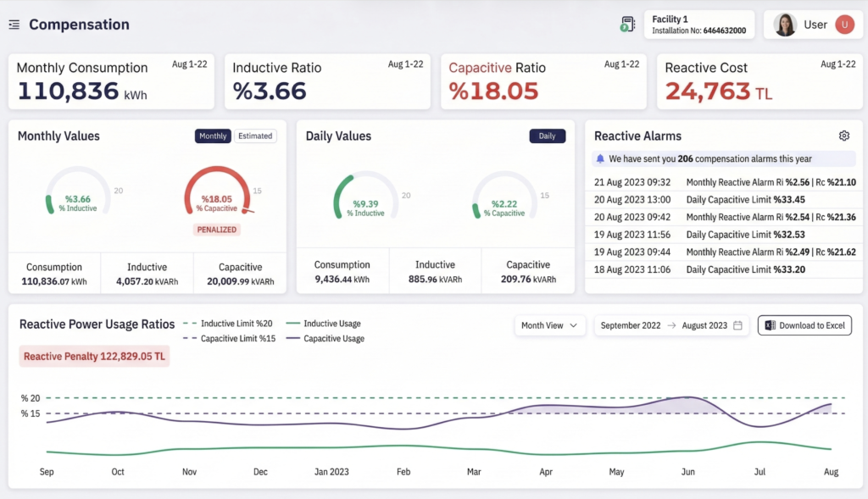Image resolution: width=868 pixels, height=499 pixels.
Task: Toggle the Daily view button
Action: [547, 136]
